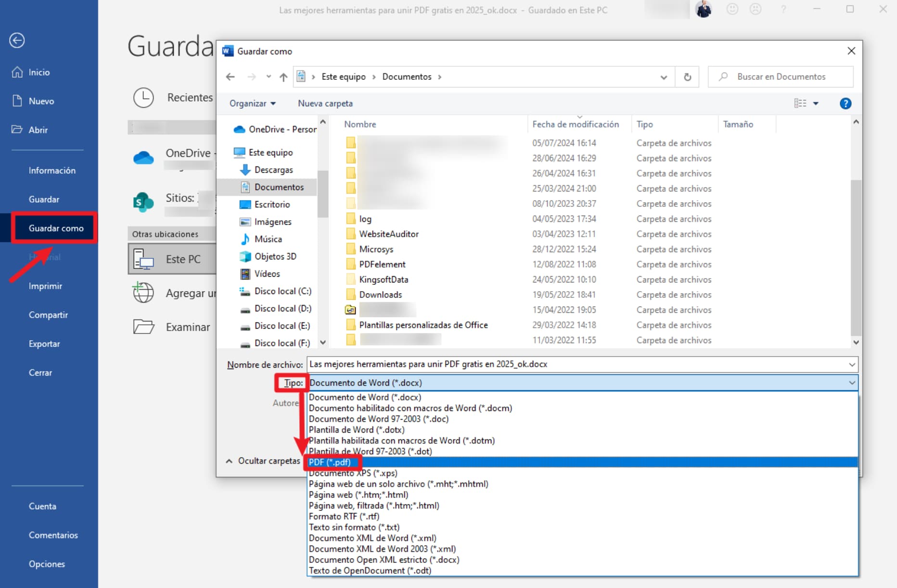Click Examinar folder icon
The width and height of the screenshot is (897, 588).
coord(143,327)
